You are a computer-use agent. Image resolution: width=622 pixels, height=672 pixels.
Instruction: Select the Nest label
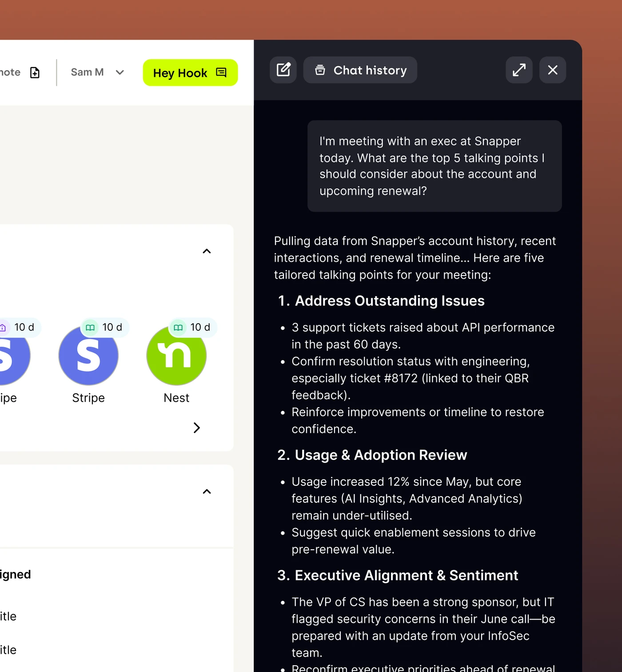pyautogui.click(x=176, y=398)
